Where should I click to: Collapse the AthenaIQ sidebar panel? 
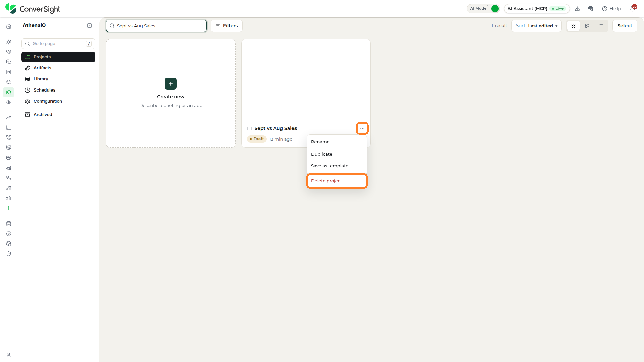point(90,26)
